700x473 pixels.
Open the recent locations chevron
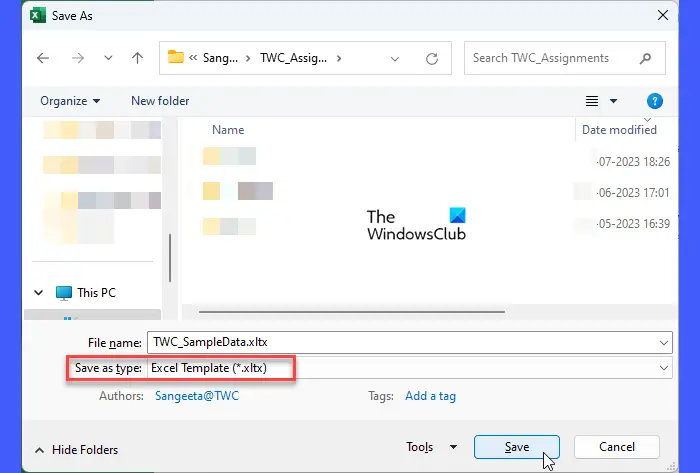(x=108, y=59)
